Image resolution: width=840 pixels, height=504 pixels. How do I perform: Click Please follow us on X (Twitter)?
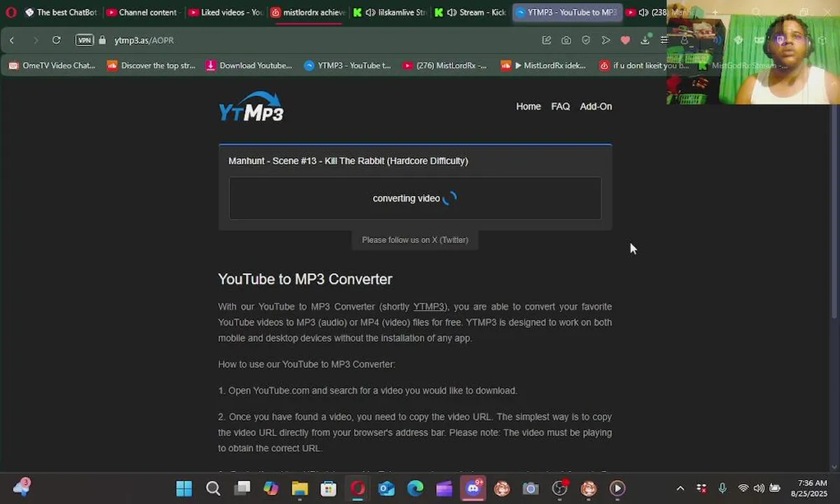[x=415, y=240]
